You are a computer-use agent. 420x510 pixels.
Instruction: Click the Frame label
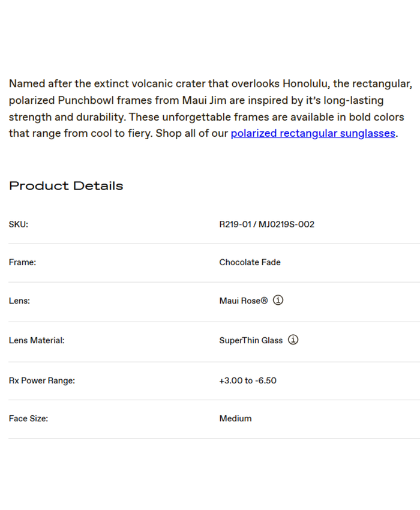click(x=22, y=262)
